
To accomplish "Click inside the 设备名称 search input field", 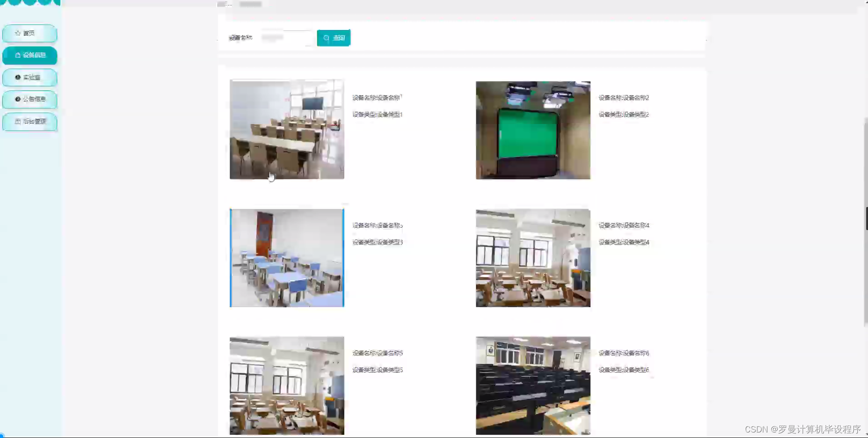I will pos(286,38).
